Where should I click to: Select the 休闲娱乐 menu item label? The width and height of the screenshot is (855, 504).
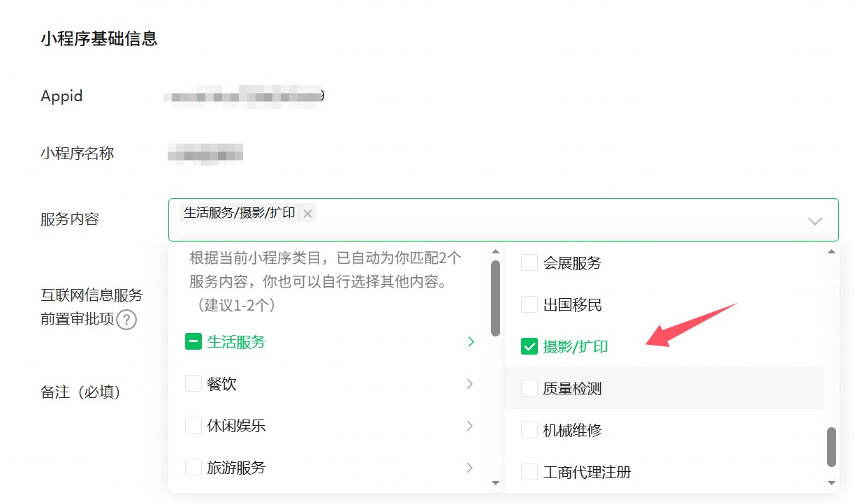(x=236, y=426)
